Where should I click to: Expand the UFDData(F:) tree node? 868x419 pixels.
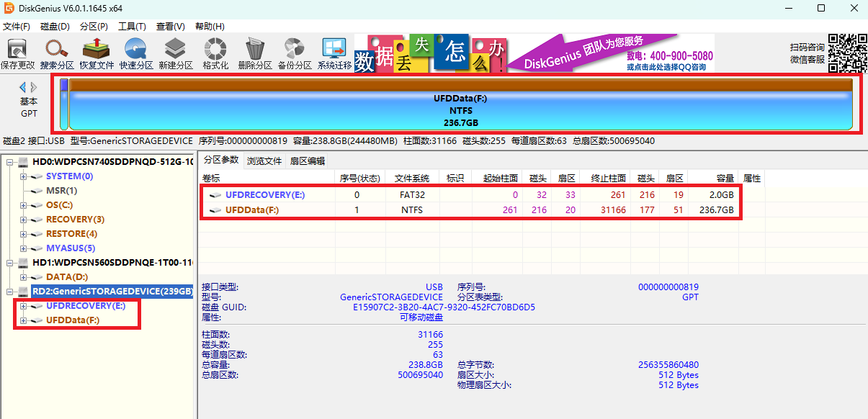[24, 320]
